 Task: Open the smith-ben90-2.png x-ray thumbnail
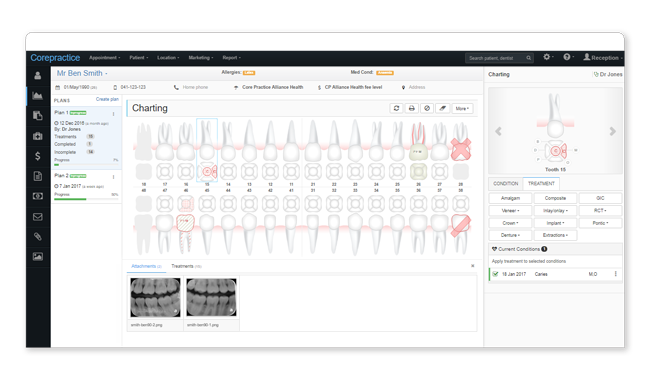pos(155,298)
